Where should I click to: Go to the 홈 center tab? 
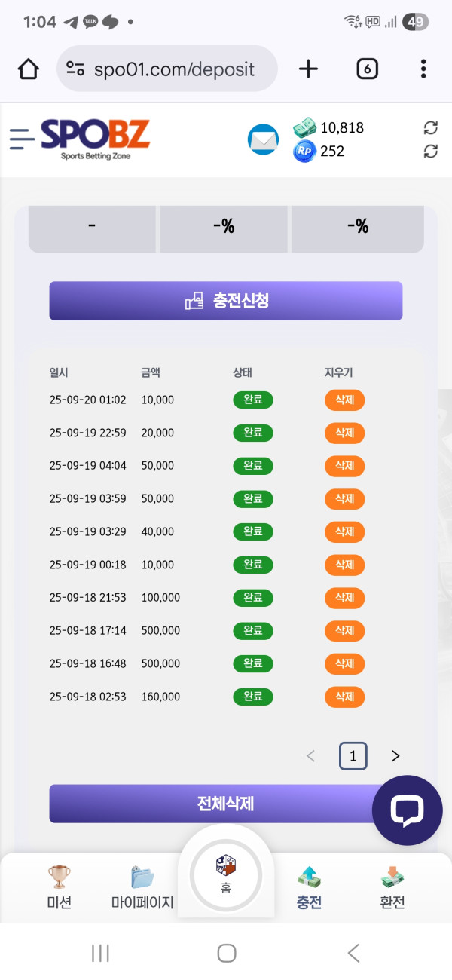click(x=226, y=874)
